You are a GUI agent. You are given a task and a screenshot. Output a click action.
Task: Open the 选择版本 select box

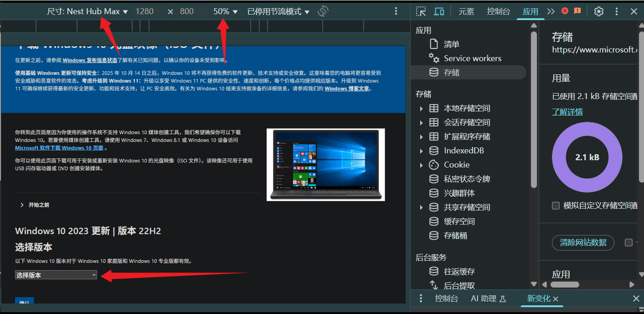(56, 275)
